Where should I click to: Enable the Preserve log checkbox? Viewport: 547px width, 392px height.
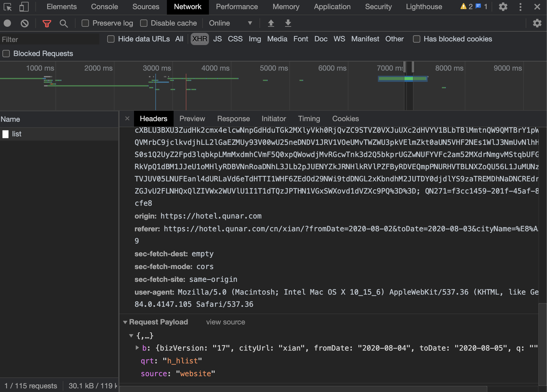(x=85, y=23)
